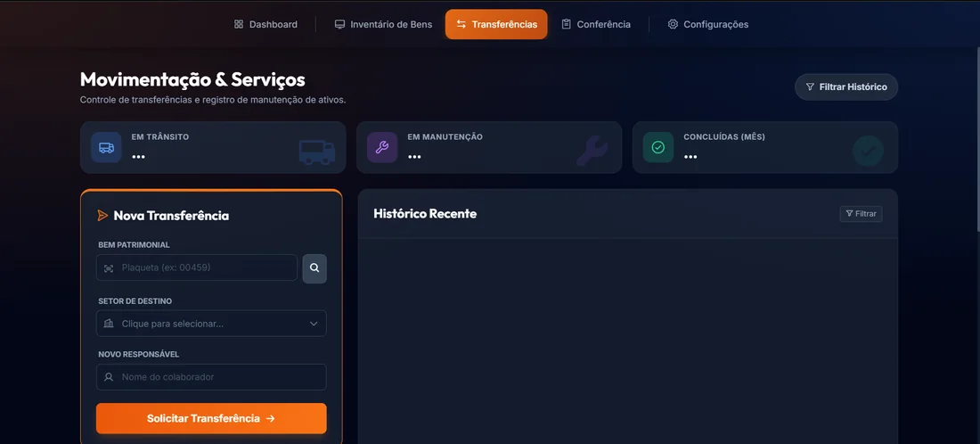Click the Concluídas (Mês) label
980x444 pixels.
[724, 137]
